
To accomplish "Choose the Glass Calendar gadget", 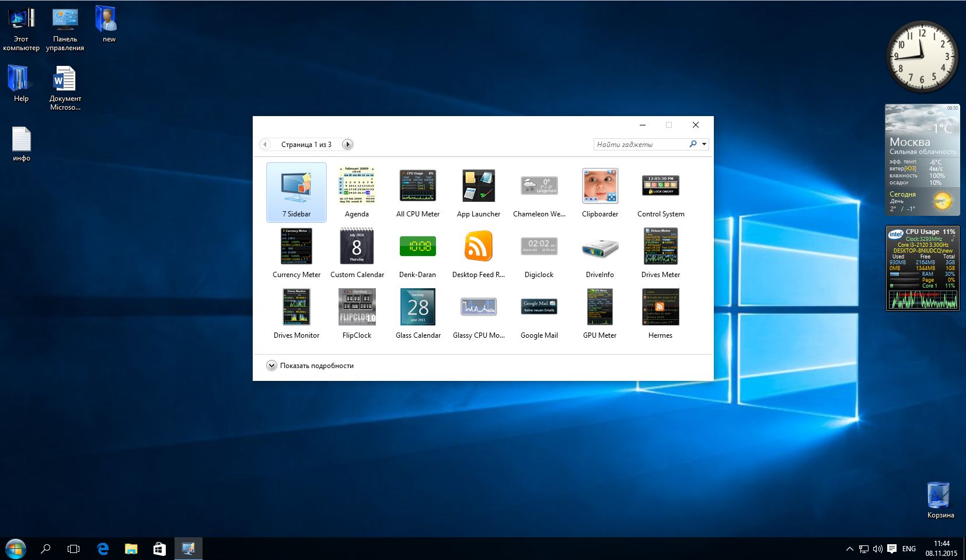I will click(417, 307).
